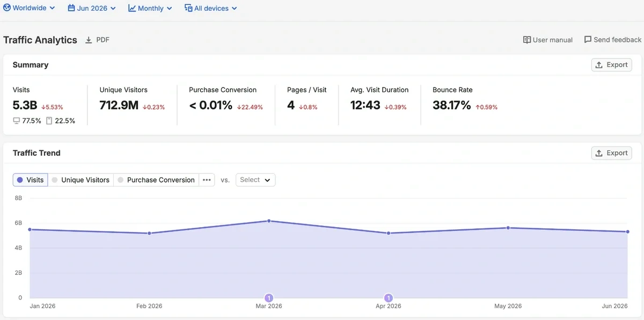The height and width of the screenshot is (320, 644).
Task: Click the Jan 2026 axis label
Action: [42, 306]
